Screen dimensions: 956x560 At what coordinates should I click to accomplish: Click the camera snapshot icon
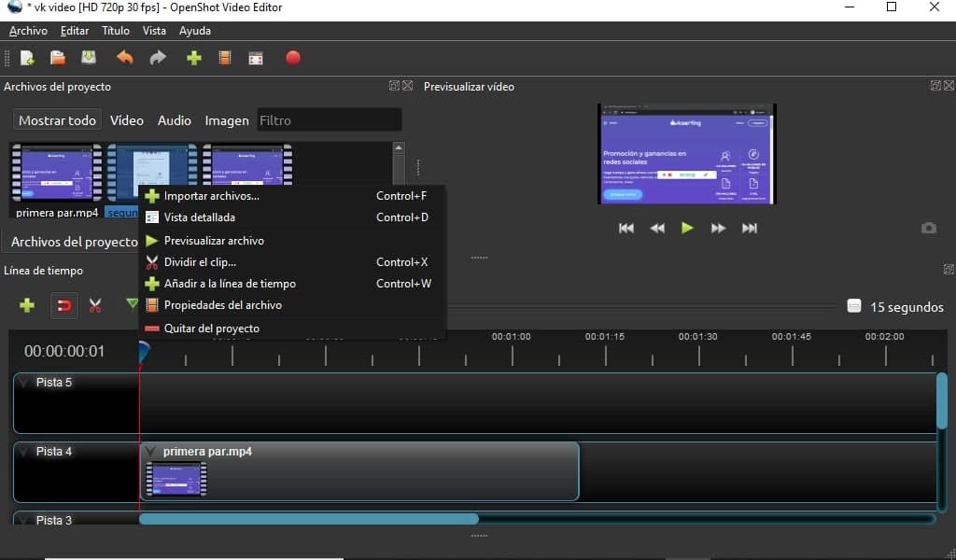pos(929,228)
